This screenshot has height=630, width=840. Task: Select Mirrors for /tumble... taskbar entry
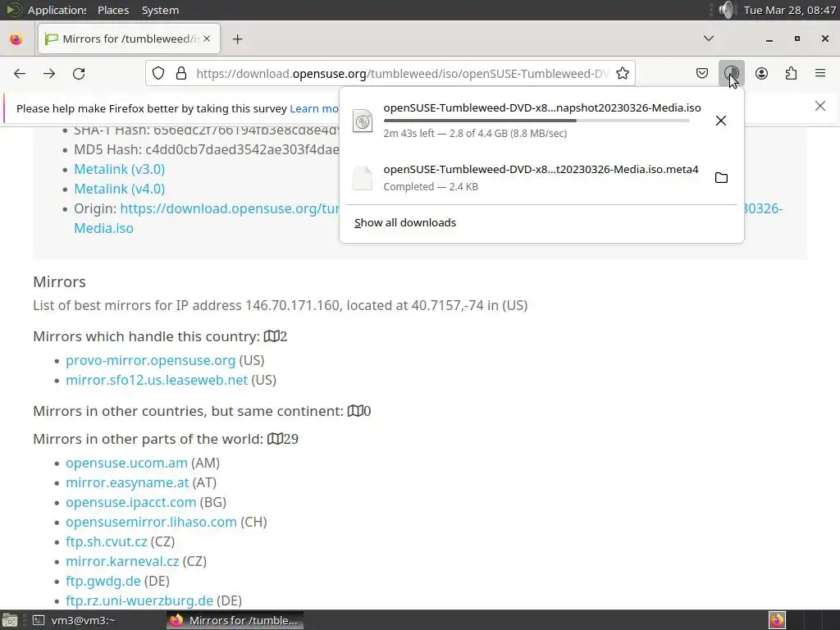click(235, 620)
